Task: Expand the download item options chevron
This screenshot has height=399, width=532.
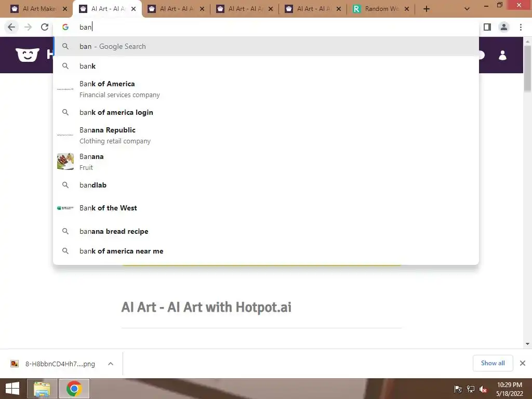Action: click(x=111, y=364)
